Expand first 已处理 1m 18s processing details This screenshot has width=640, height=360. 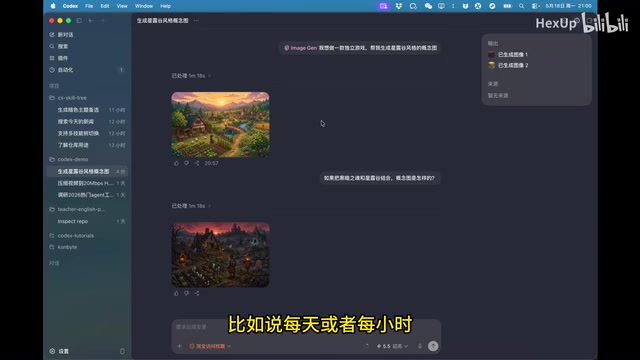[x=191, y=76]
